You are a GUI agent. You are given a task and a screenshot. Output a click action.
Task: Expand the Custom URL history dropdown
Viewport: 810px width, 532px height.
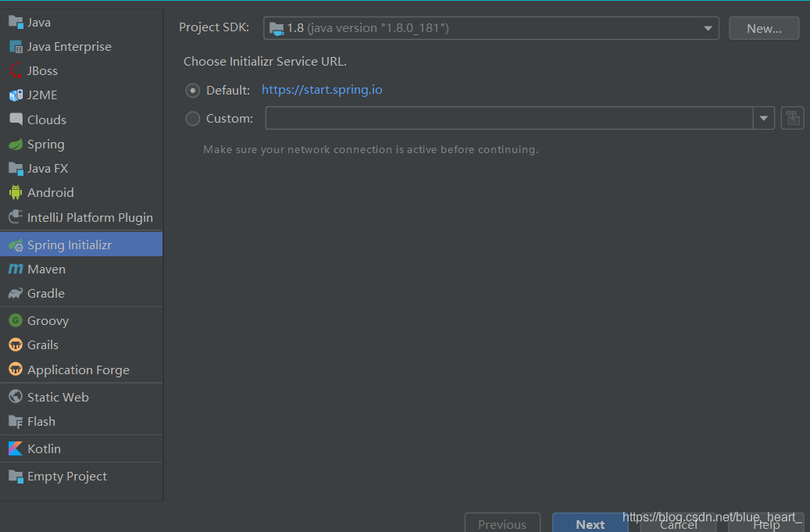point(763,118)
